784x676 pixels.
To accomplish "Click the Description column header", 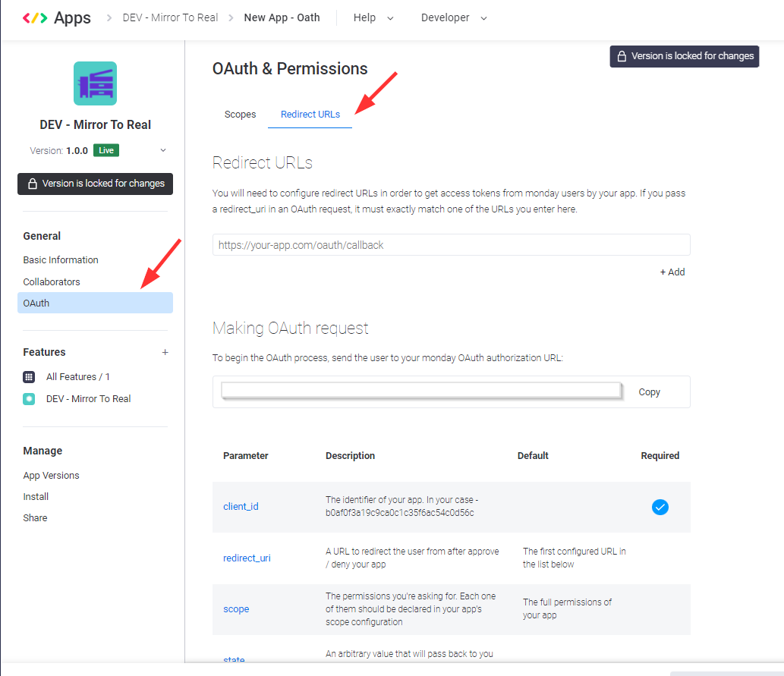I will pyautogui.click(x=350, y=456).
